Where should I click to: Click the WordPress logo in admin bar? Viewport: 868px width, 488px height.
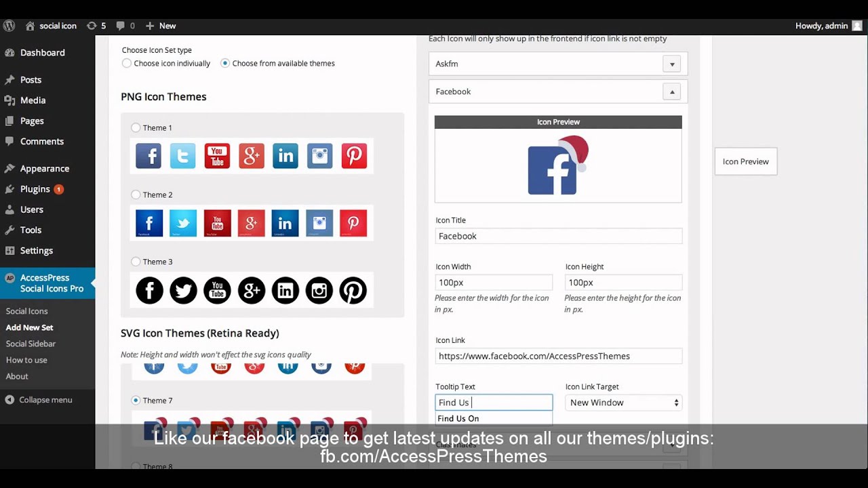(x=9, y=26)
